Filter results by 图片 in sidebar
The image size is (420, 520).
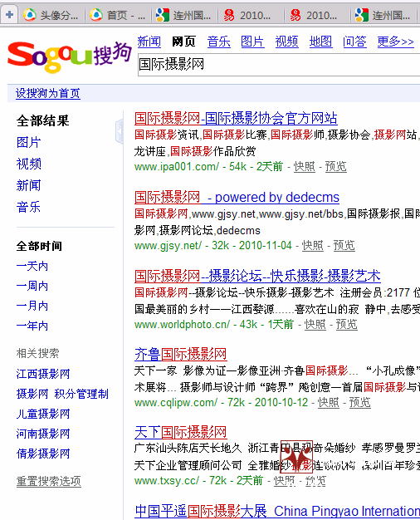point(28,143)
